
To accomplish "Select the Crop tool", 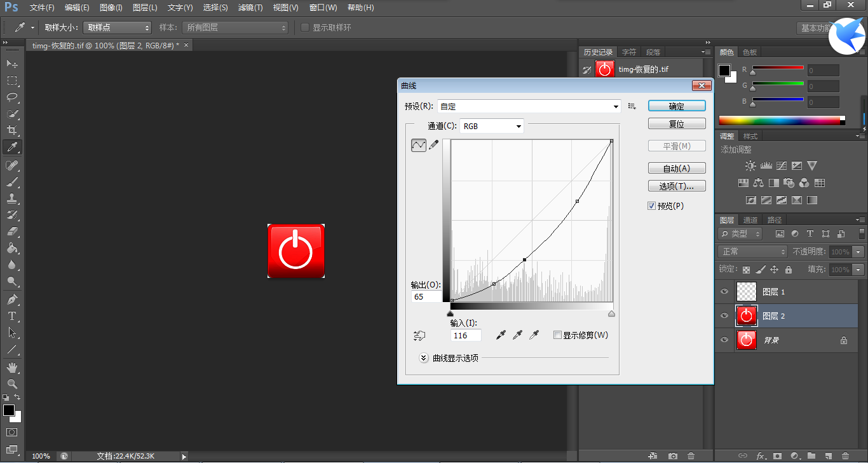I will coord(12,130).
